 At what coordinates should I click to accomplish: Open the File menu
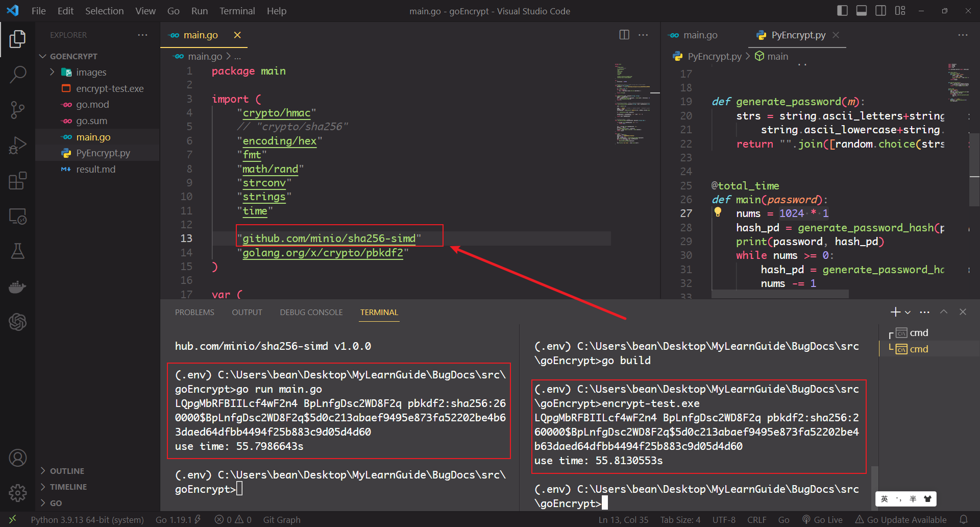39,11
